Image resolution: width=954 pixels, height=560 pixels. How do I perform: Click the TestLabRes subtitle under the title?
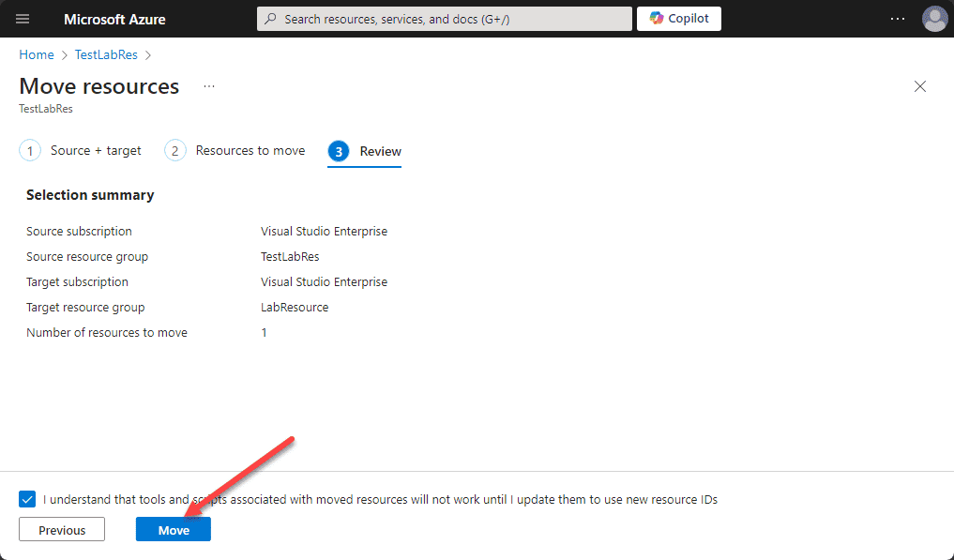(46, 109)
